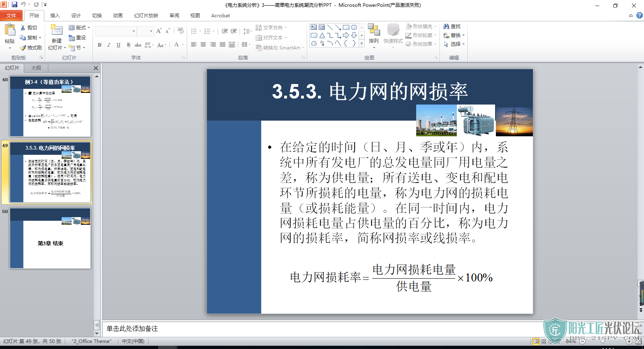Select slide 50 thumbnail 第3章 结束
The height and width of the screenshot is (349, 644).
50,238
